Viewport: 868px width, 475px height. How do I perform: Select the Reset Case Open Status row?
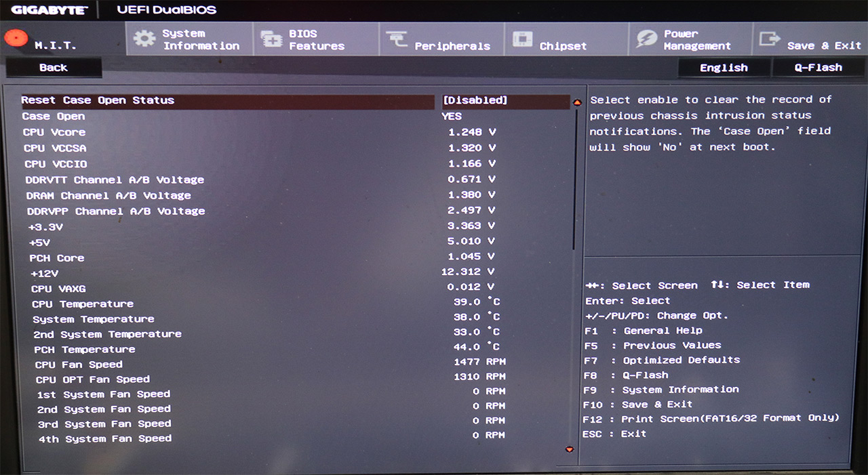pos(295,101)
